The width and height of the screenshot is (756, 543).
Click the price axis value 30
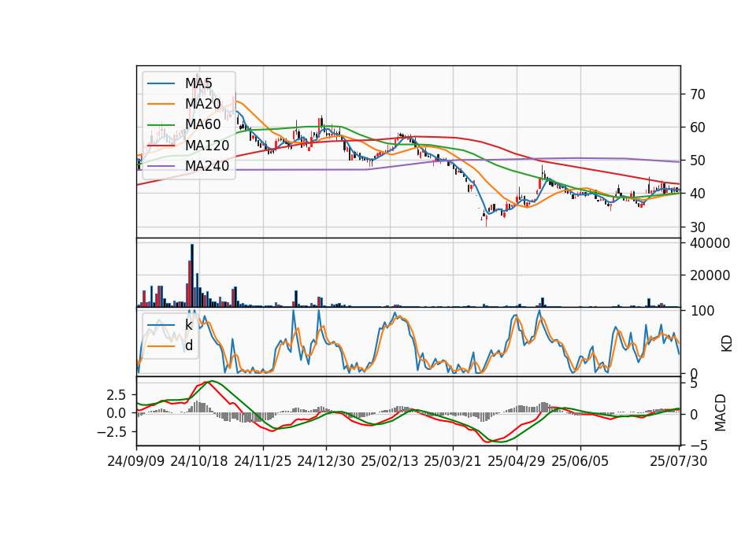pos(697,227)
